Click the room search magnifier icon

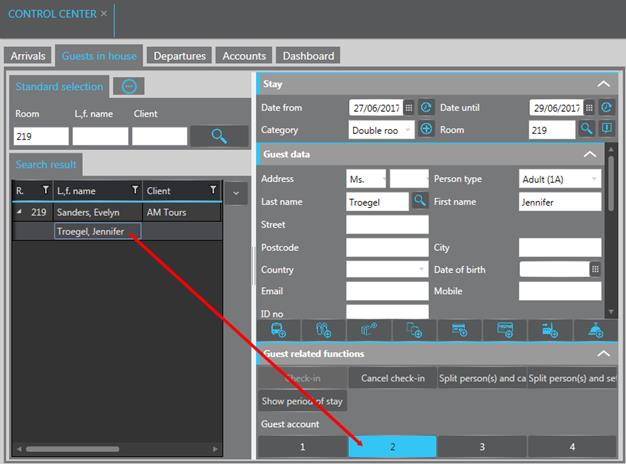pyautogui.click(x=588, y=130)
